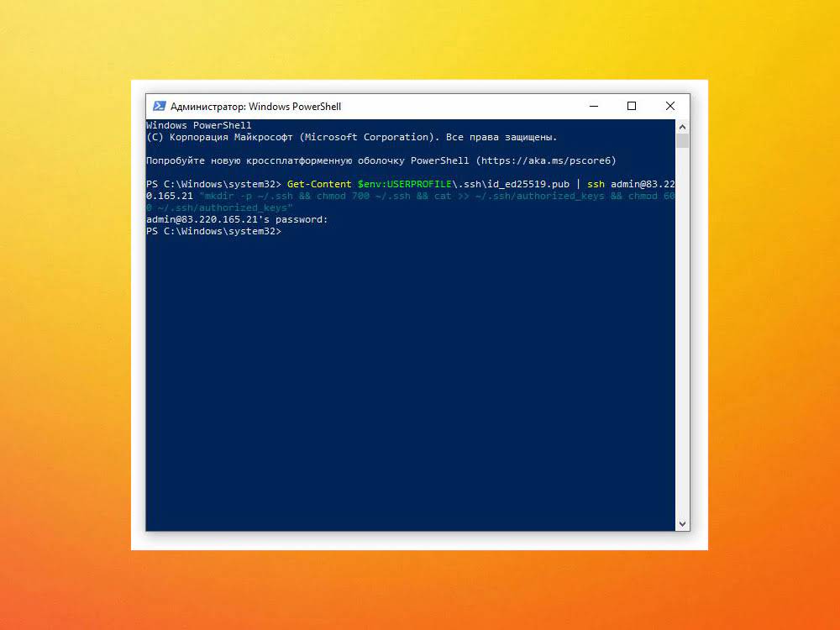Screen dimensions: 840x630
Task: Click the "~/.ssh/authorized_keys" text on the third command line
Action: (223, 207)
